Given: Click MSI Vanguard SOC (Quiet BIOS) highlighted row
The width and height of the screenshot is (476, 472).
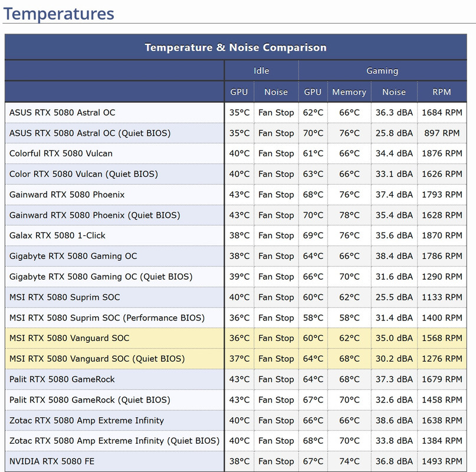Looking at the screenshot, I should (235, 359).
